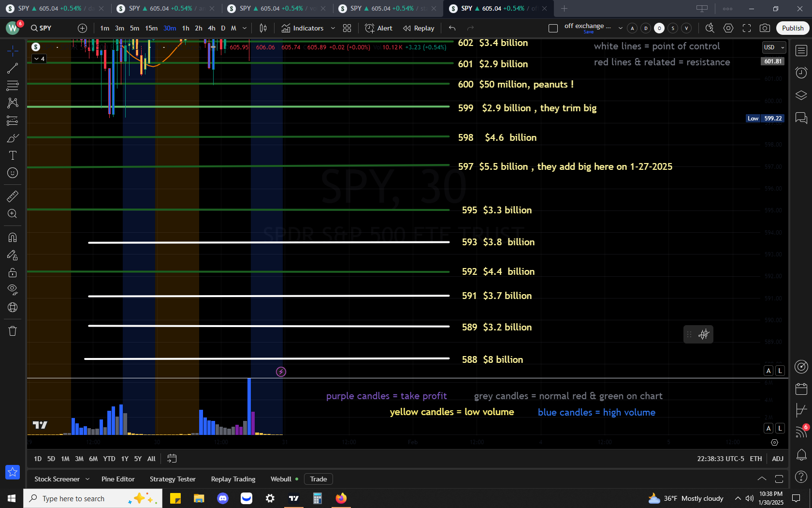Toggle auto scale A beside the price chart
This screenshot has width=812, height=508.
click(768, 371)
